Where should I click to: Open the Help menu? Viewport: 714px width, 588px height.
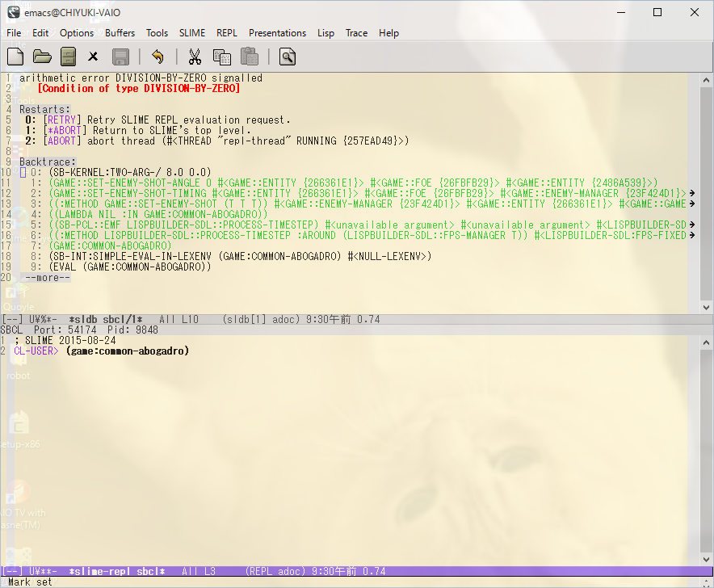(x=388, y=33)
